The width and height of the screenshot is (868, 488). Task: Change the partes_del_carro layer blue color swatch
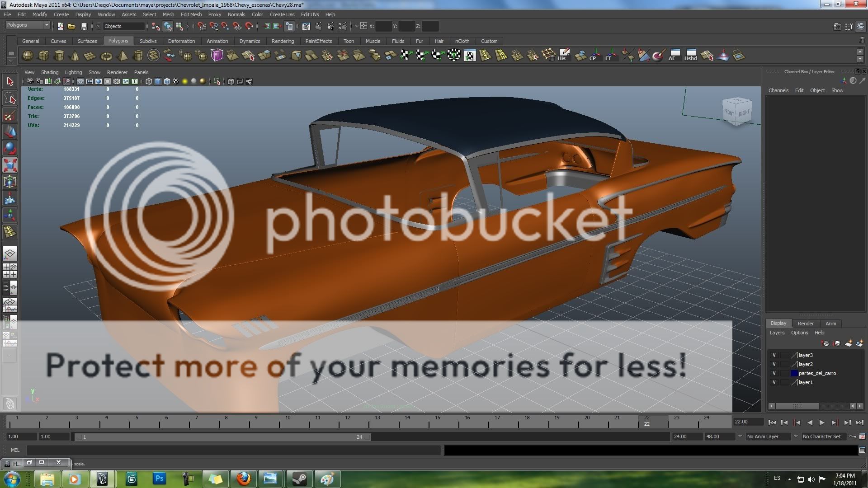point(794,373)
